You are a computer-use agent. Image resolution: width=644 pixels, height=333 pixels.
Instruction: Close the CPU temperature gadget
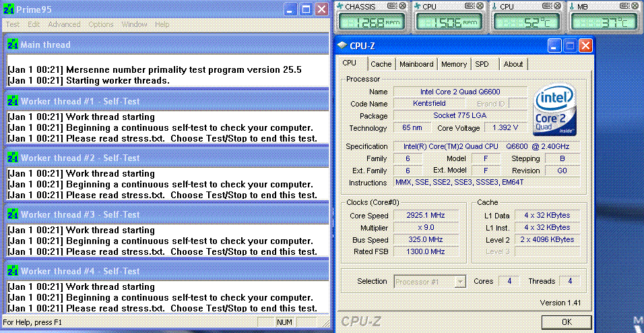point(557,6)
